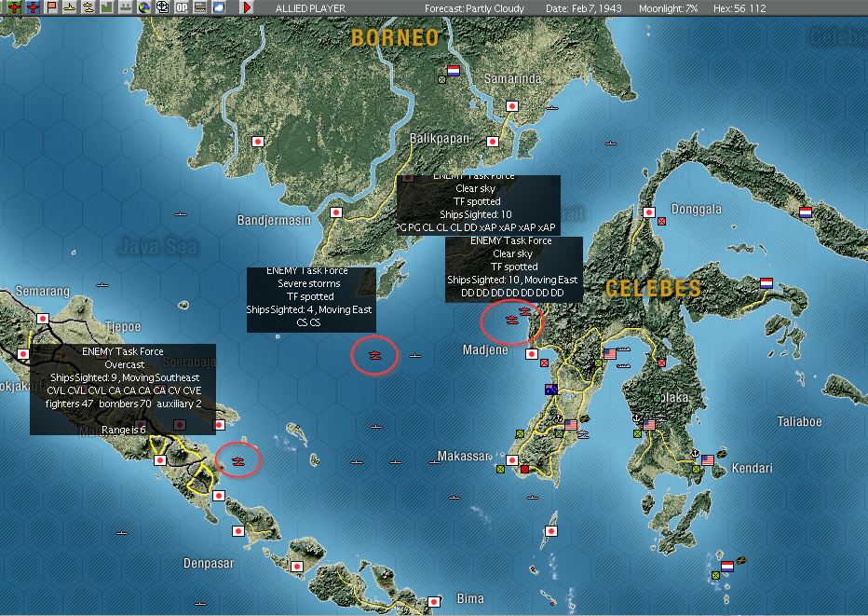
Task: Select the Japanese base at Samarinda
Action: coord(512,106)
